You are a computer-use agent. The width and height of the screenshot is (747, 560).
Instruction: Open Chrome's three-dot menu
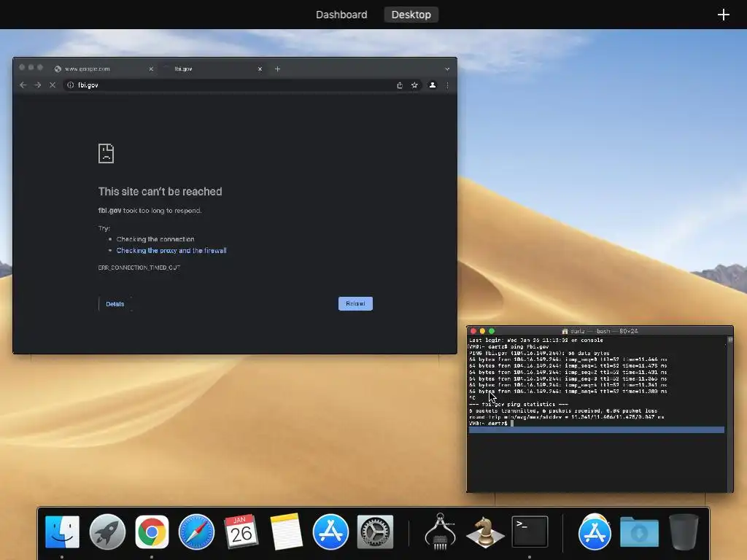pos(447,85)
